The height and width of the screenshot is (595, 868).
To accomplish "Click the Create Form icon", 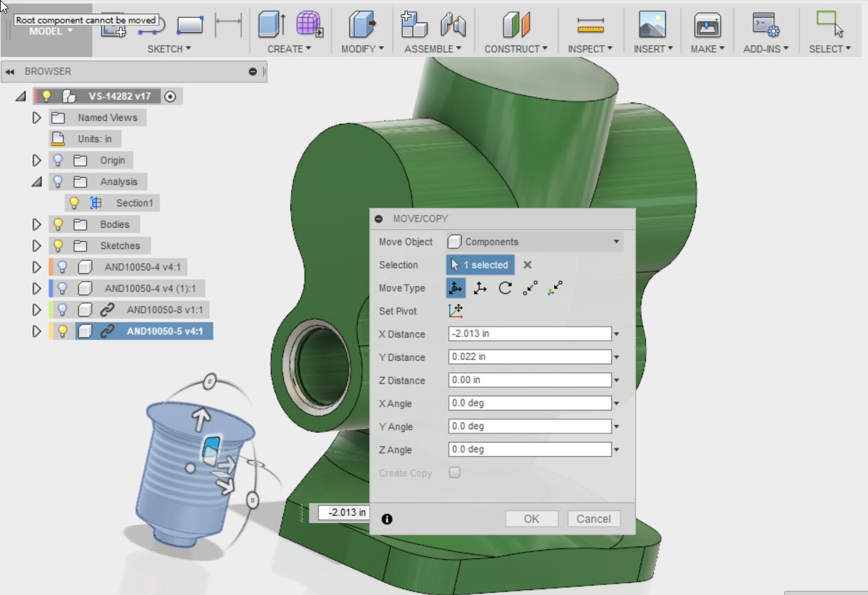I will (x=309, y=24).
